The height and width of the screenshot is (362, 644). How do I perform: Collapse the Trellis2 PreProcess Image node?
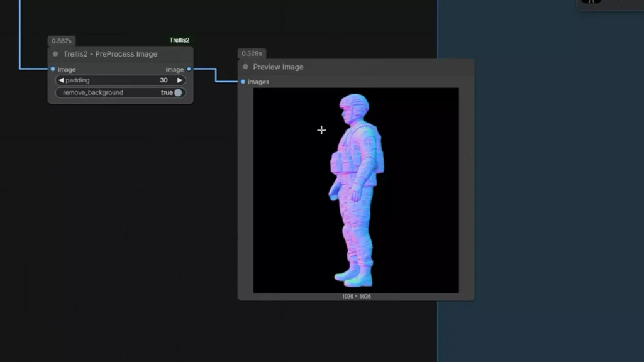pos(55,54)
